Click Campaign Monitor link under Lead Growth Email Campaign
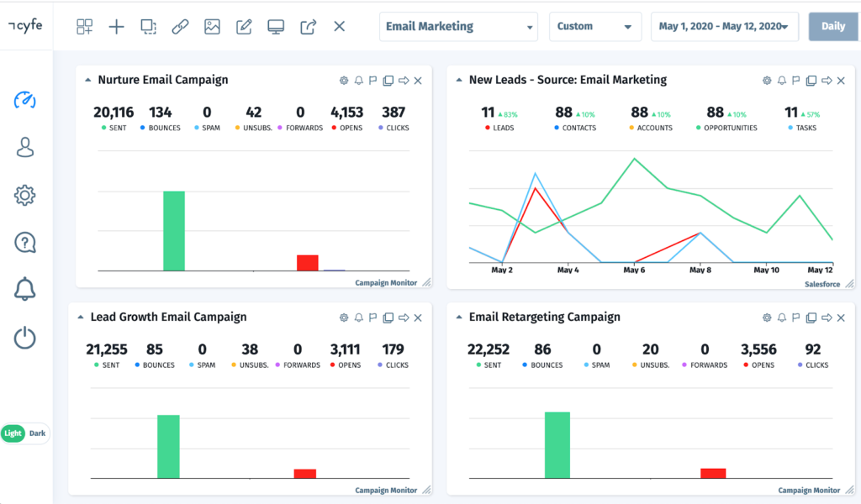 (386, 491)
